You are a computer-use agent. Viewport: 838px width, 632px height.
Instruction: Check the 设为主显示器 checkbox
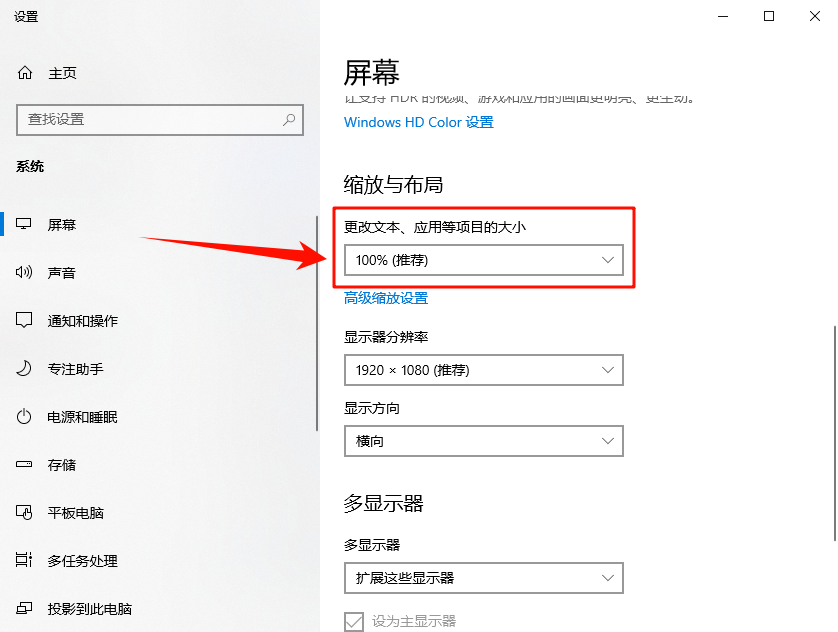point(353,621)
